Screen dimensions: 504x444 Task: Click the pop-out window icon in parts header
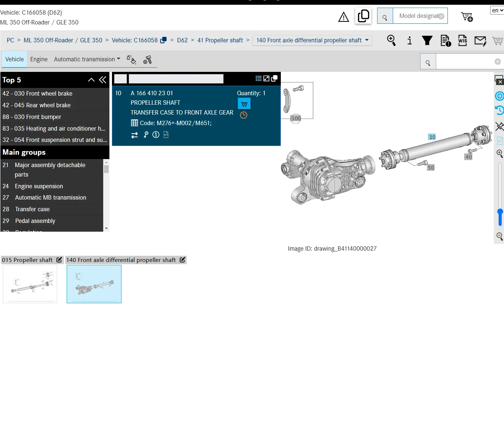click(274, 78)
